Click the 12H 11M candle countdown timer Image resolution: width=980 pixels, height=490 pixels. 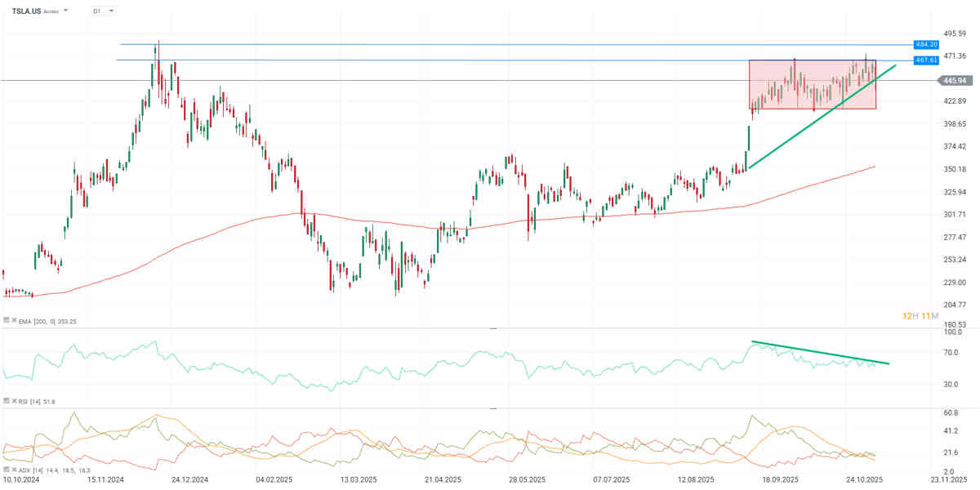point(920,315)
